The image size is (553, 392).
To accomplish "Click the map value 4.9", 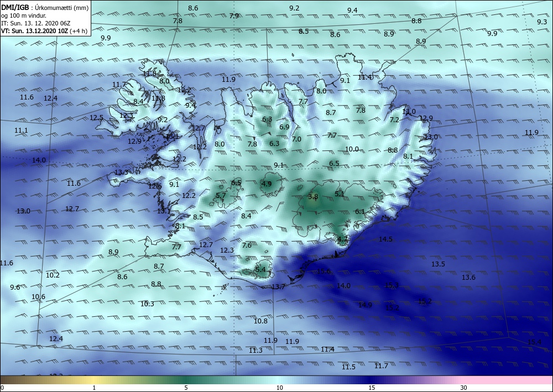I will [x=267, y=184].
